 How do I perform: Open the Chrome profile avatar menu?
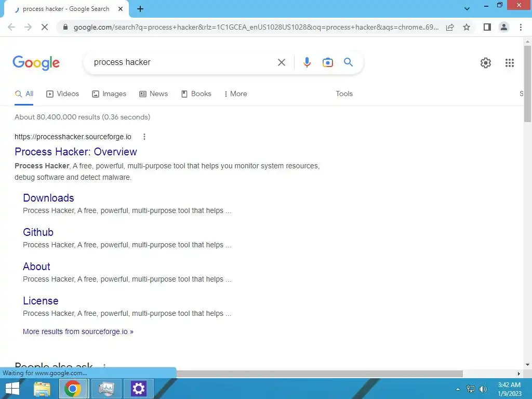click(504, 27)
